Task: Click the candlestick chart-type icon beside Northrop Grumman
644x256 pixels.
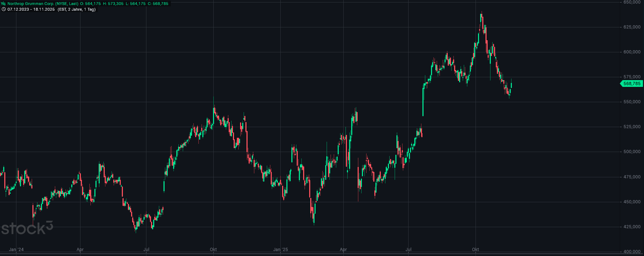Action: [4, 4]
